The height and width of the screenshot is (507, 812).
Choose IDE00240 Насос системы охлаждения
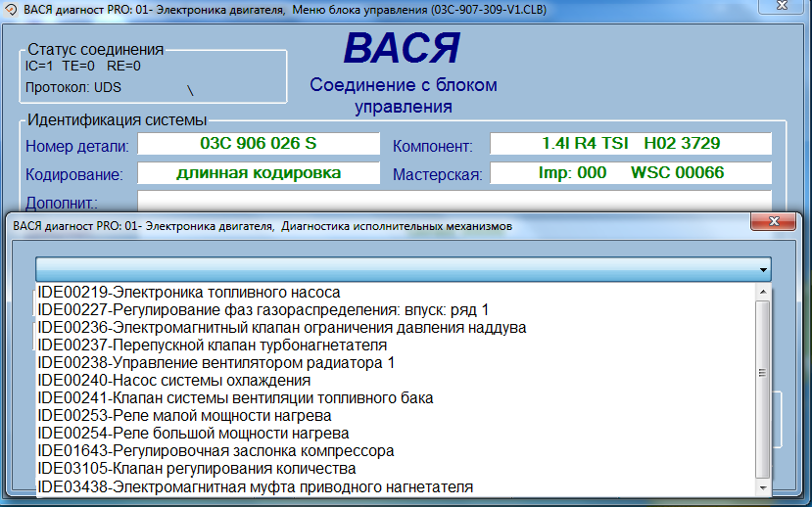(173, 381)
